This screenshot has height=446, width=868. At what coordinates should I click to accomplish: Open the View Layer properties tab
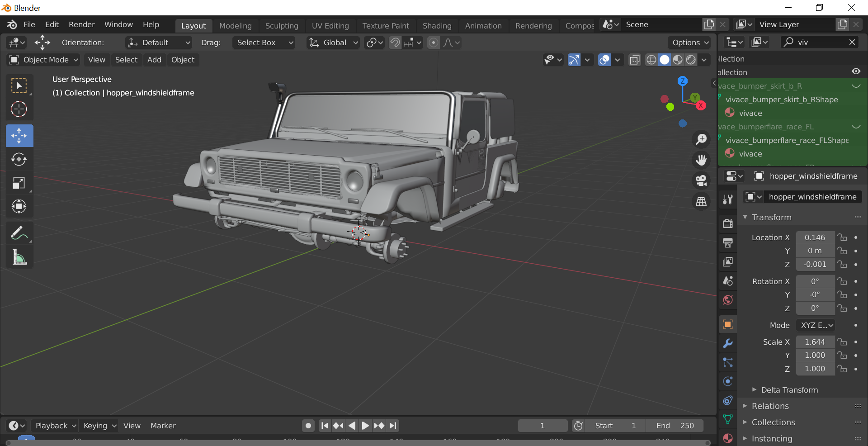coord(728,261)
